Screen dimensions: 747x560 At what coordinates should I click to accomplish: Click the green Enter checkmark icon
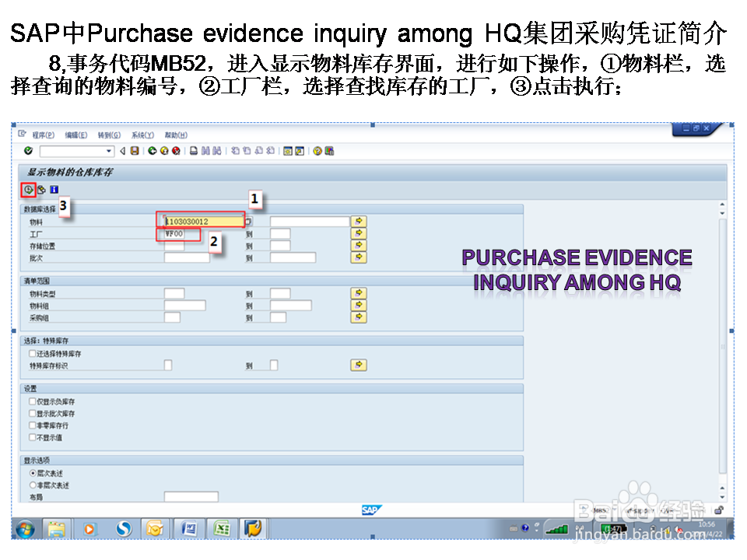click(27, 151)
